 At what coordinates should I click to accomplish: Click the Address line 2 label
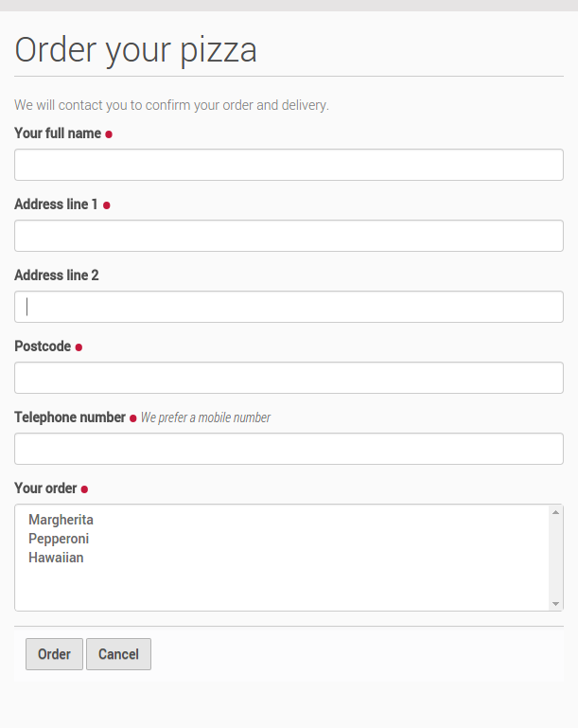click(57, 275)
